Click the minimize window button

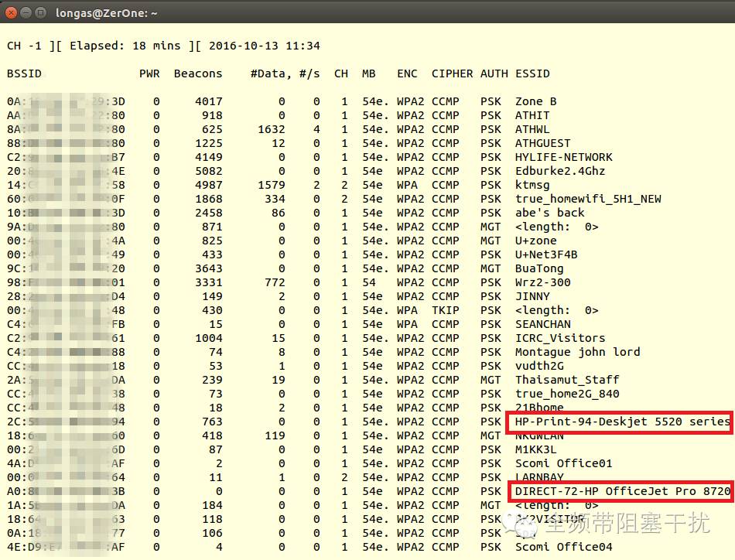click(26, 12)
